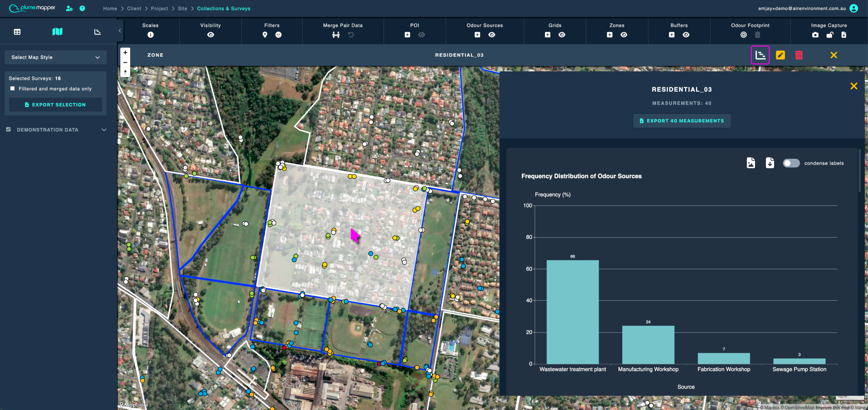Add a new odour source
Viewport: 868px width, 410px height.
point(477,35)
